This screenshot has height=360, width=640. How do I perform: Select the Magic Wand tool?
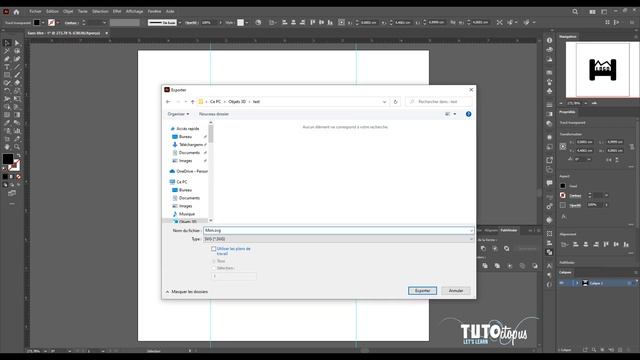point(7,51)
